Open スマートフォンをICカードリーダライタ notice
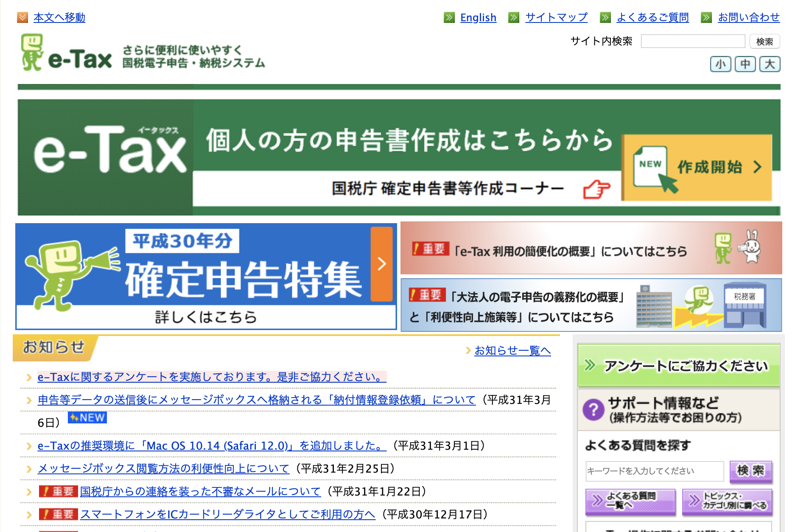Image resolution: width=795 pixels, height=532 pixels. coord(228,514)
